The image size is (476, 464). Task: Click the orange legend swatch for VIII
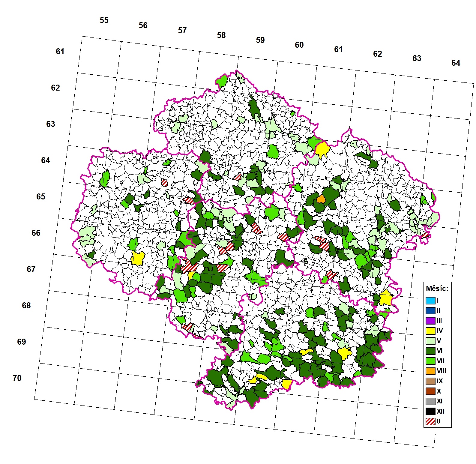(430, 371)
